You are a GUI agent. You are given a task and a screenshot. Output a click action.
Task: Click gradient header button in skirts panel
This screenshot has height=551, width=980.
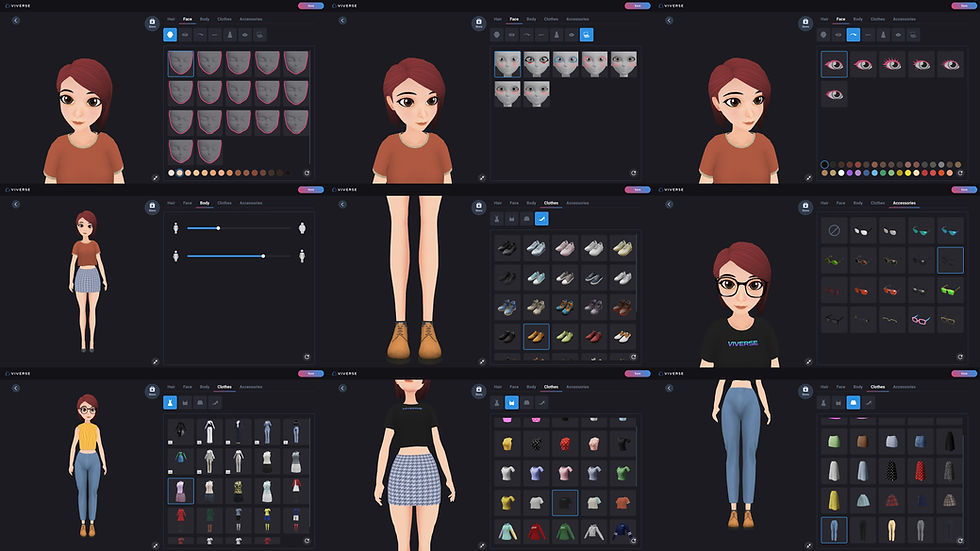(964, 374)
